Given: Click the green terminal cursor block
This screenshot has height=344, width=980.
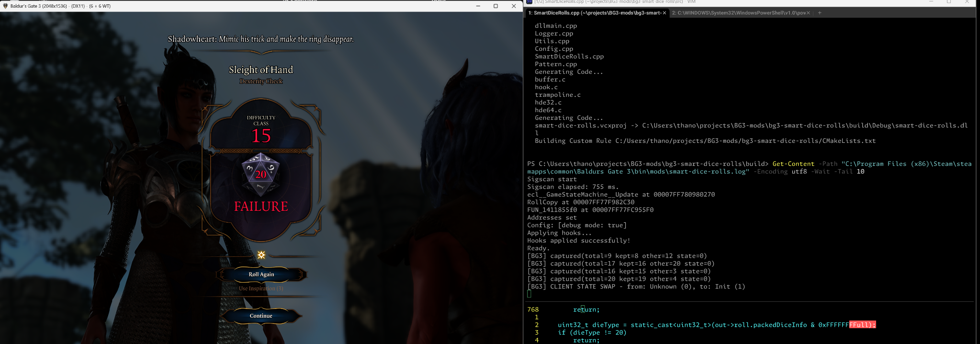Looking at the screenshot, I should 529,294.
